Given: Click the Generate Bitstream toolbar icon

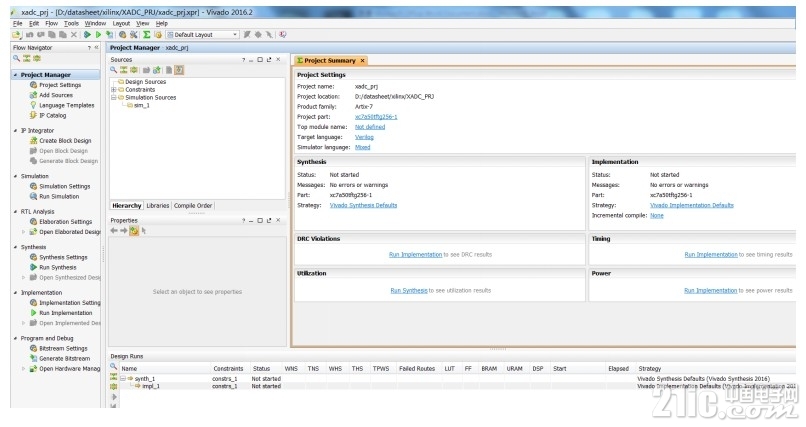Looking at the screenshot, I should pos(109,34).
